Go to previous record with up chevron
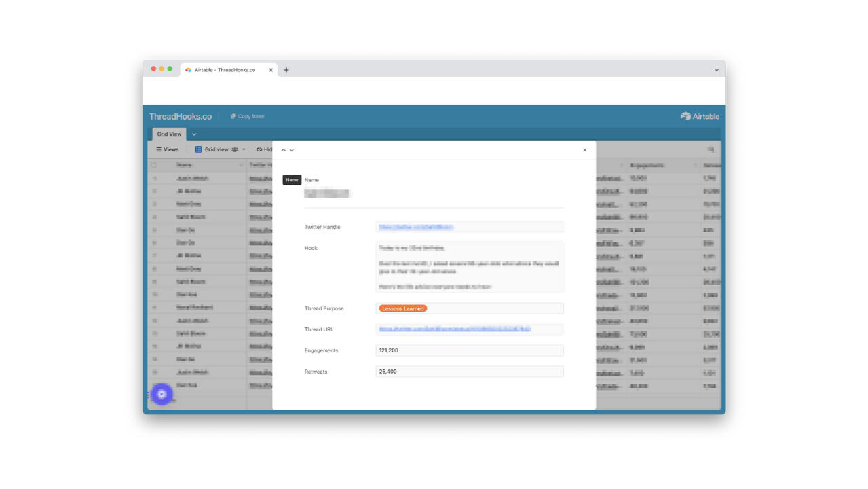 tap(284, 150)
